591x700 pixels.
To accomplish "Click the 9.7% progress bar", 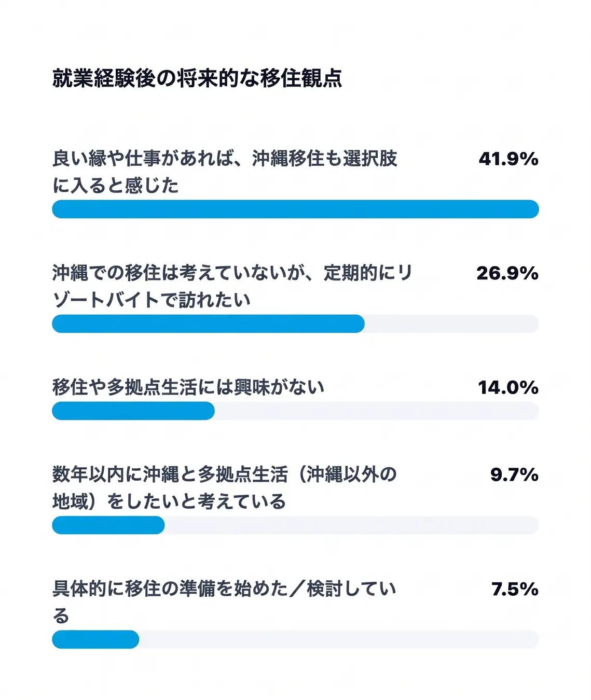I will 295,525.
